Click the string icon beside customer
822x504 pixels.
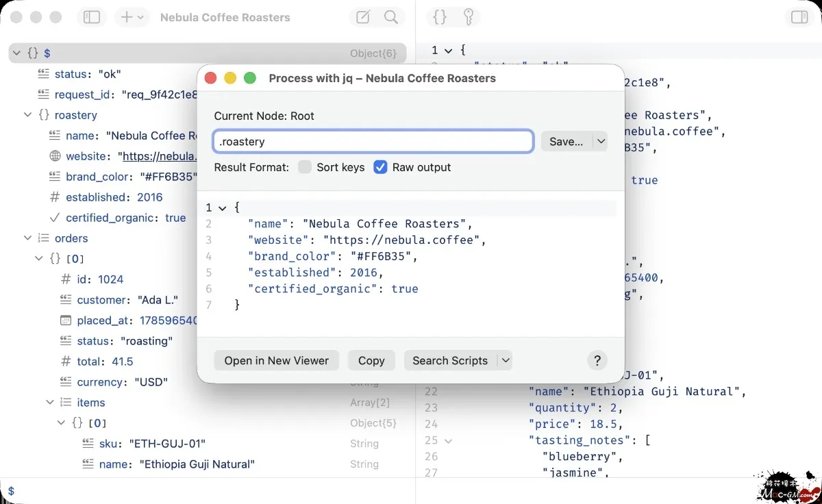(66, 300)
